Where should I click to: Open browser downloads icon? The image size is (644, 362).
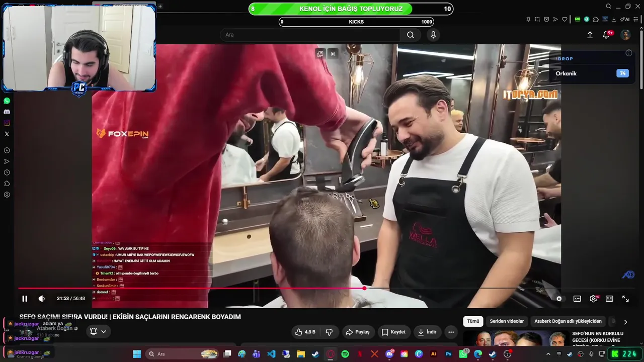(x=614, y=19)
